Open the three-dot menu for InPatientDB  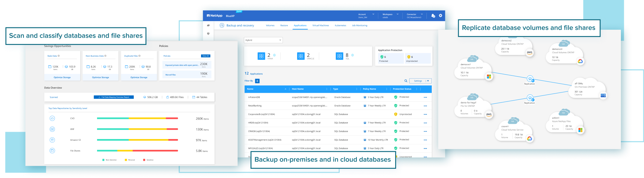tap(425, 97)
